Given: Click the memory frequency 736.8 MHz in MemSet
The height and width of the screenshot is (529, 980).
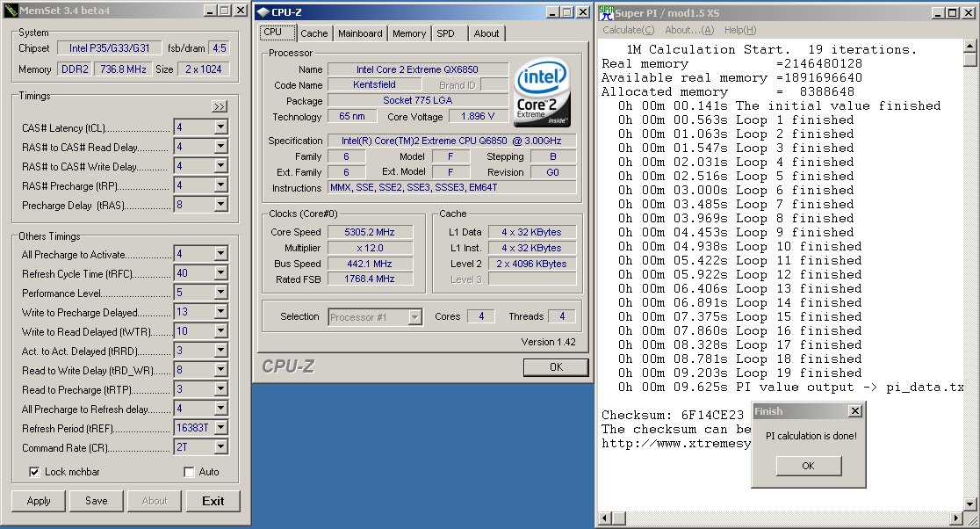Looking at the screenshot, I should pos(123,69).
